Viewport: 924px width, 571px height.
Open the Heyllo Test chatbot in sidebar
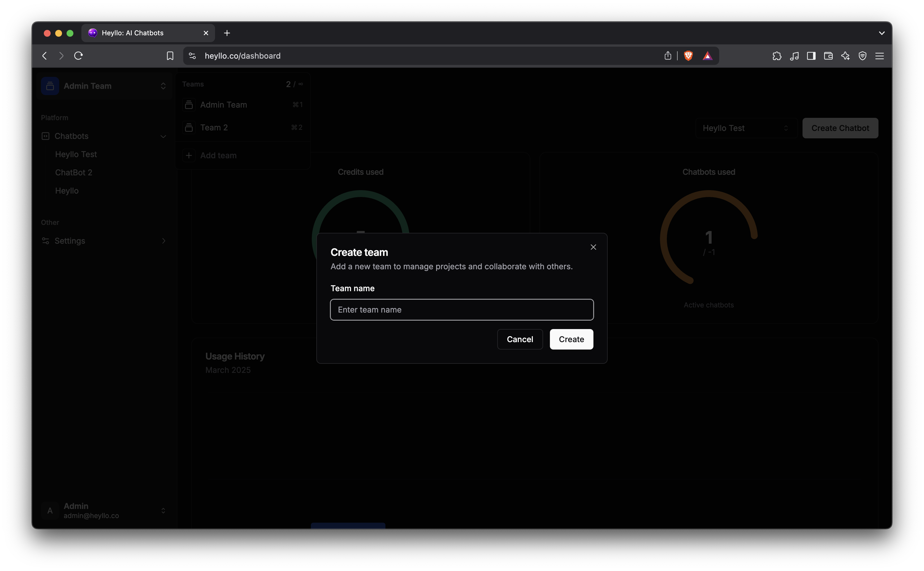click(x=76, y=154)
